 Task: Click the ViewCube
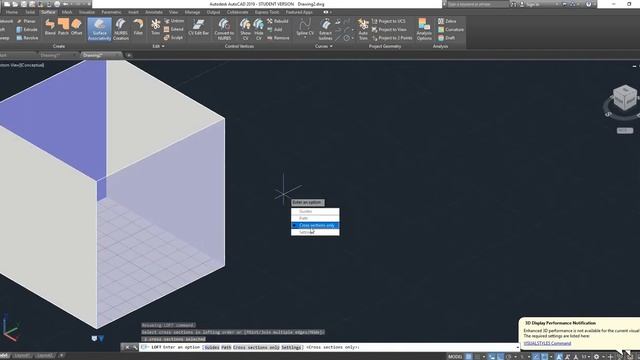pyautogui.click(x=624, y=98)
